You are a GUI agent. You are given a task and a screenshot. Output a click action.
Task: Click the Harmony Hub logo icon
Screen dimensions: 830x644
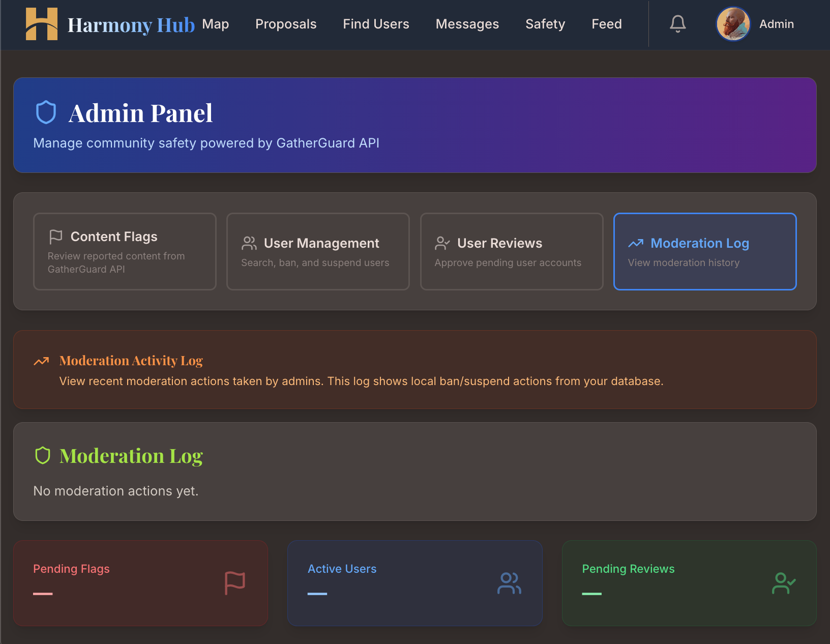(43, 24)
